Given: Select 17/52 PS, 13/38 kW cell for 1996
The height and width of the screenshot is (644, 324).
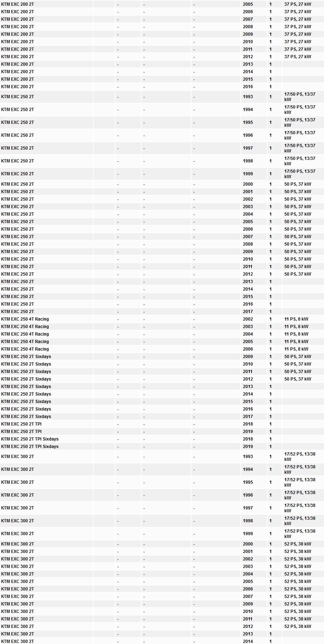Looking at the screenshot, I should (x=300, y=495).
